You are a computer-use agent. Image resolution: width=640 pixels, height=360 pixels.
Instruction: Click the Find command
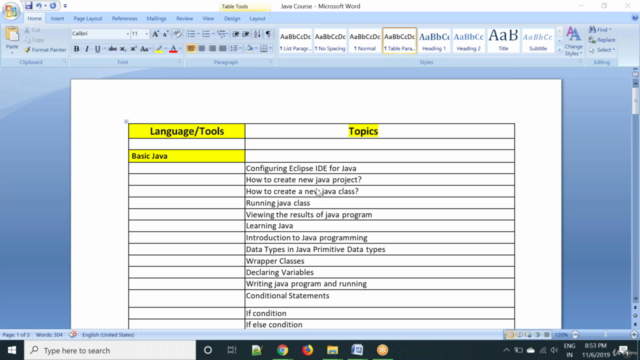coord(600,30)
